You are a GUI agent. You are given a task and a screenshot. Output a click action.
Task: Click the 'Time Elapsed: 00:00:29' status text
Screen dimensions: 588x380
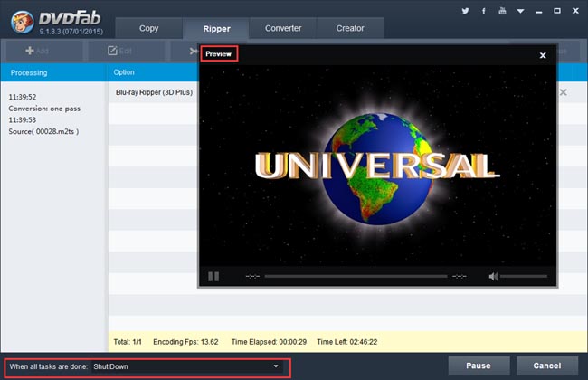coord(269,342)
